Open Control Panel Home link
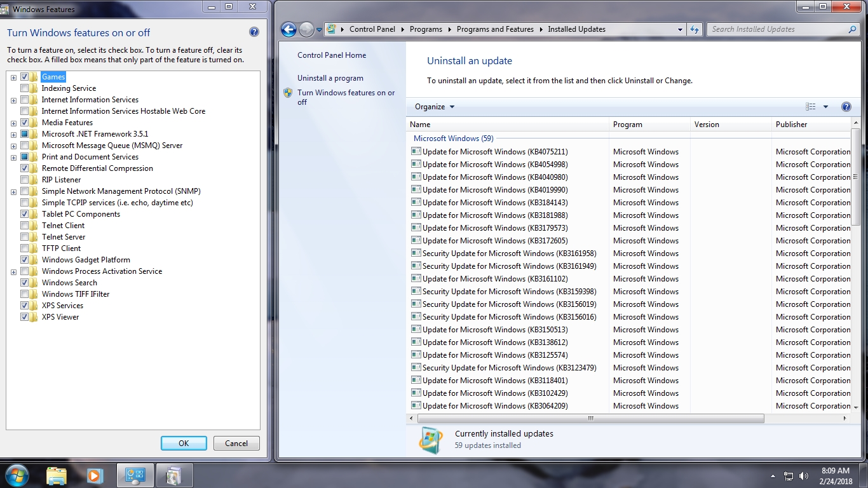Image resolution: width=868 pixels, height=488 pixels. coord(332,55)
